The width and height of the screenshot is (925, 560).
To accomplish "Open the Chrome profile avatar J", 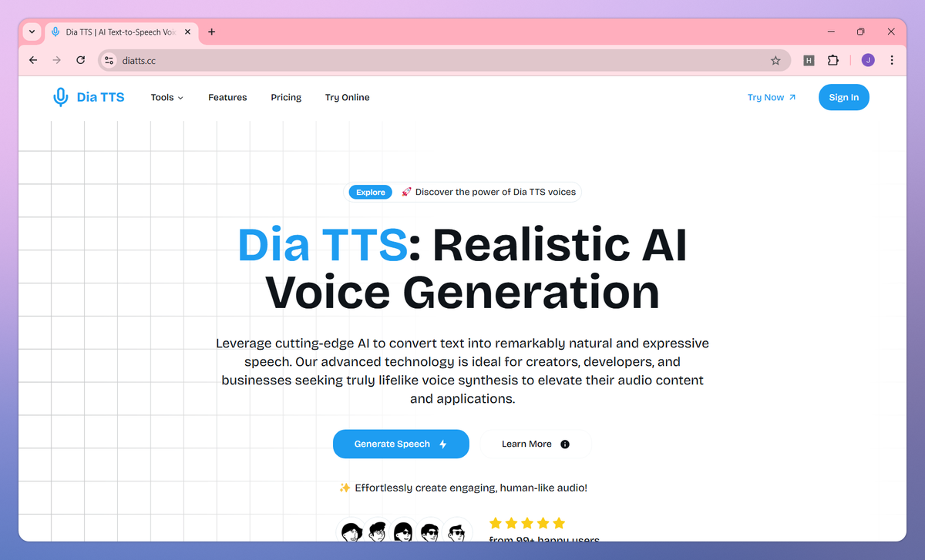I will pos(868,60).
